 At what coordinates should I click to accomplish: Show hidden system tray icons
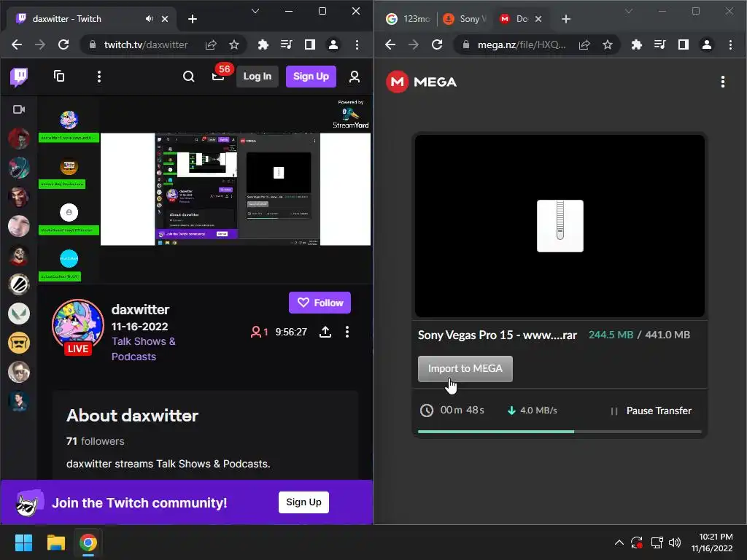click(x=619, y=542)
